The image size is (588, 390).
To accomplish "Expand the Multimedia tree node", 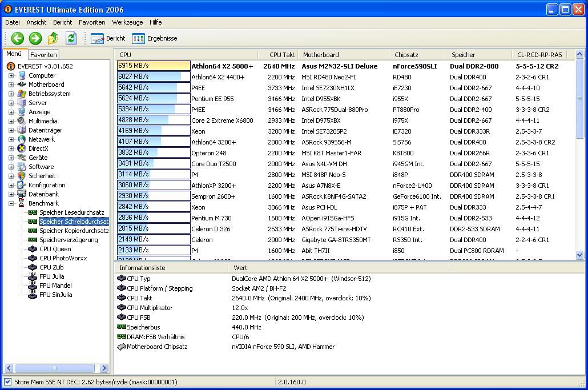I will coord(11,121).
